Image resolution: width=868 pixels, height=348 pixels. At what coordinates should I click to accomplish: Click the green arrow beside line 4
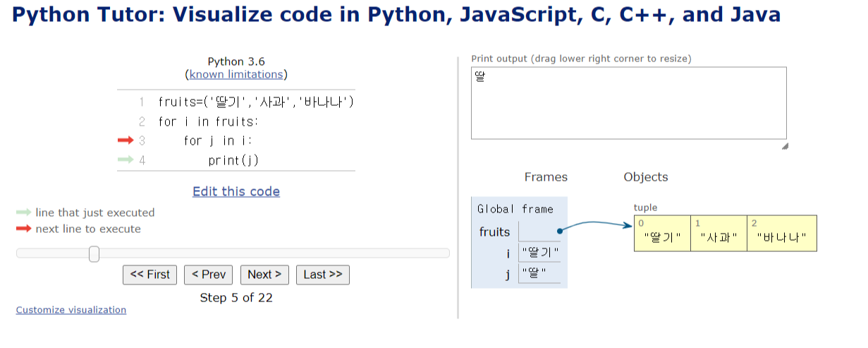coord(126,160)
